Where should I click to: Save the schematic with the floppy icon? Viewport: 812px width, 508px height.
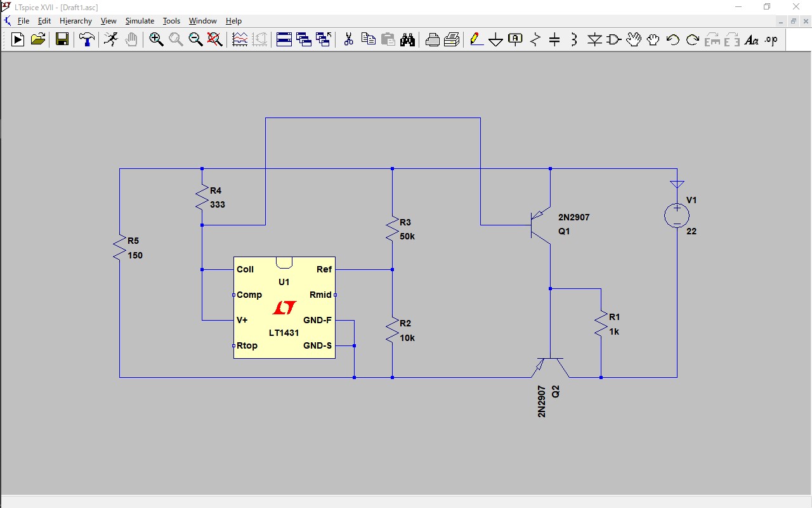point(62,39)
